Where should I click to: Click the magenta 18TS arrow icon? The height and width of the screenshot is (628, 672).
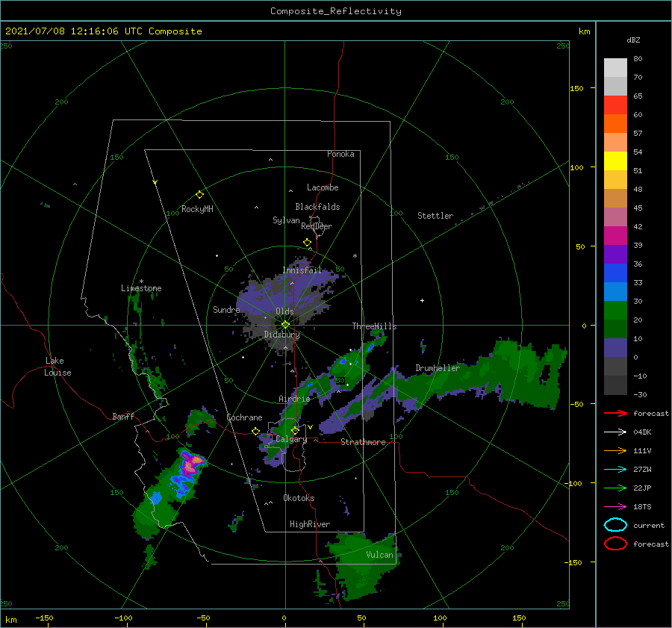[x=615, y=507]
